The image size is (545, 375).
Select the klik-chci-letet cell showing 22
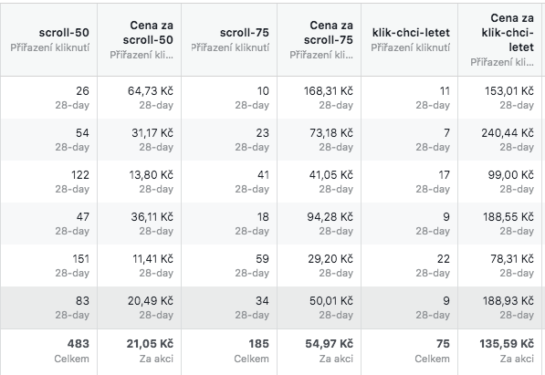click(409, 266)
